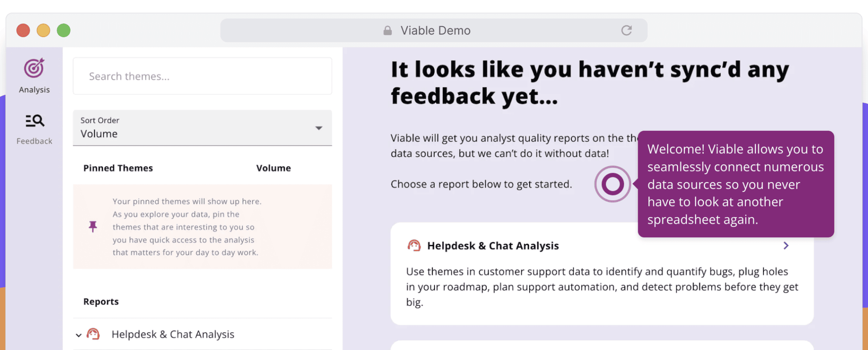Collapse the Helpdesk & Chat Analysis report tree
This screenshot has width=868, height=350.
pos(78,335)
